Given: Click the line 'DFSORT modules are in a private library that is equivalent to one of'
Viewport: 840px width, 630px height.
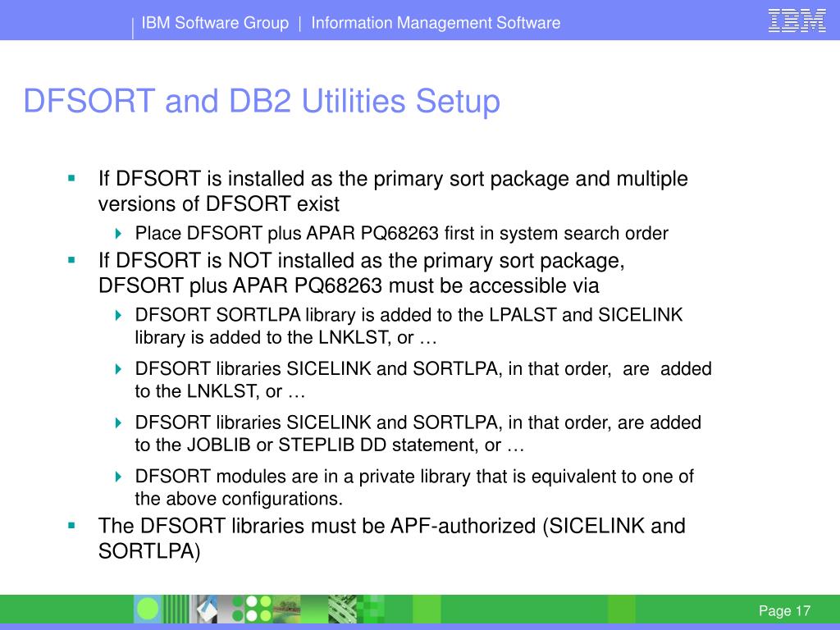Looking at the screenshot, I should pos(414,477).
